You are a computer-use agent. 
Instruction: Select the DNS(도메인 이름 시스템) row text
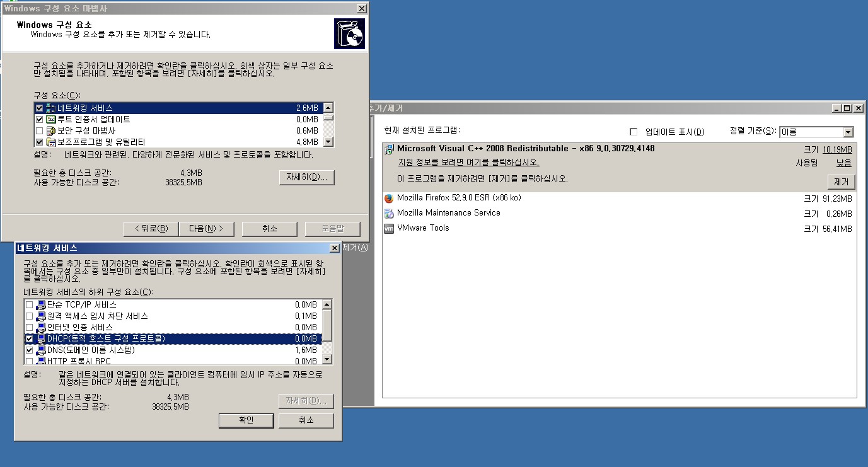(x=91, y=350)
